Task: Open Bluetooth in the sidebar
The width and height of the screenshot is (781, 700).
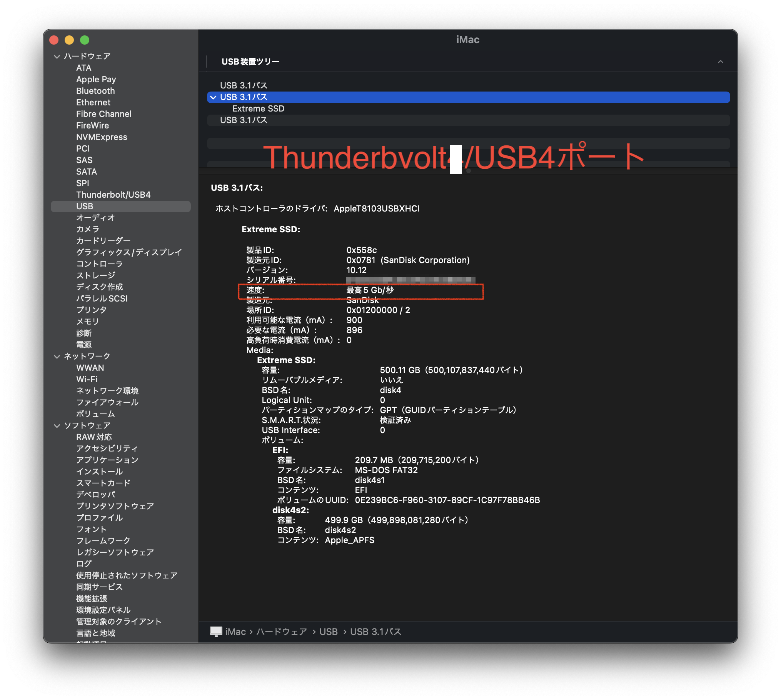Action: (95, 91)
